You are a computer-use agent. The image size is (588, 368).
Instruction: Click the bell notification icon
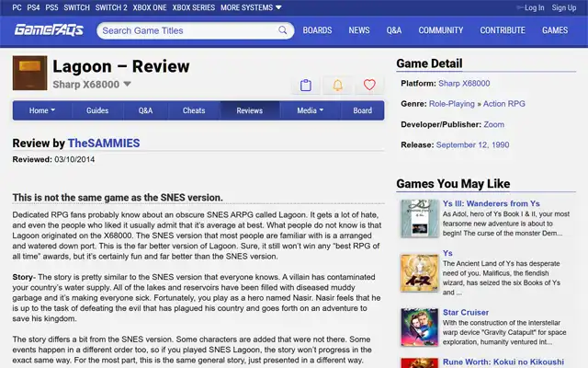pyautogui.click(x=337, y=85)
